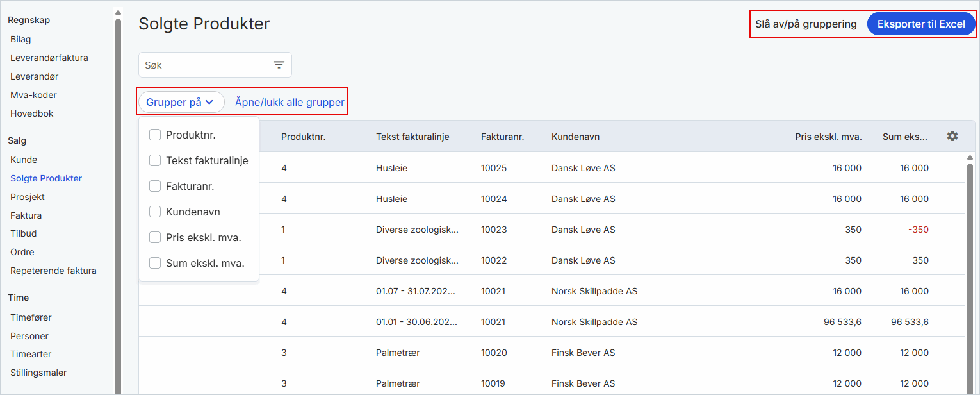The image size is (980, 395).
Task: Select Solgte Produkter in the sidebar
Action: point(46,178)
